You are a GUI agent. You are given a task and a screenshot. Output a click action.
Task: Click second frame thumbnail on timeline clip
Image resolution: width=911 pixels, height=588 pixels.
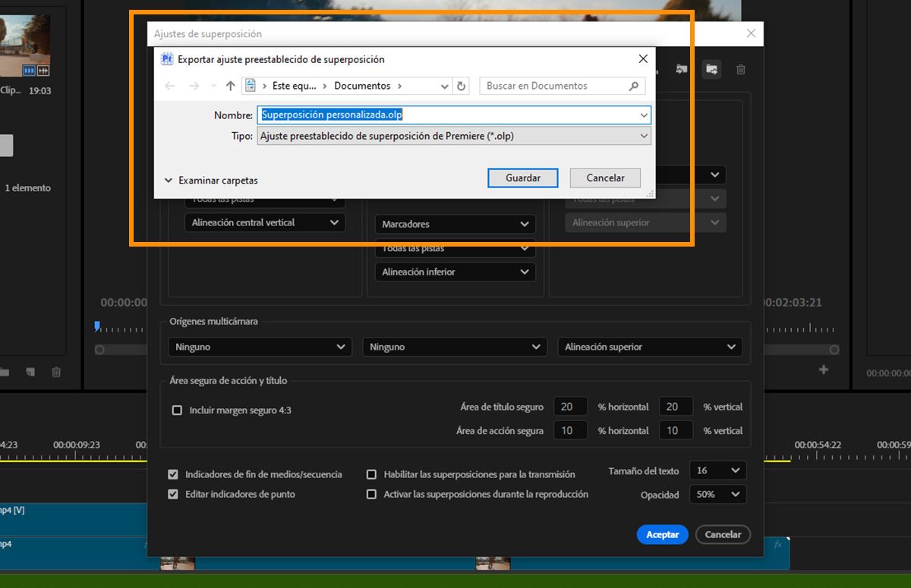pyautogui.click(x=493, y=562)
